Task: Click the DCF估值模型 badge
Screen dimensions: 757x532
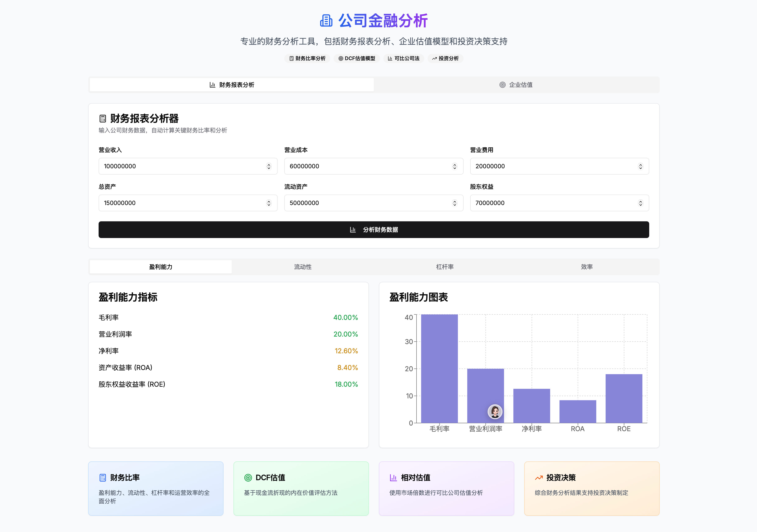Action: tap(356, 58)
